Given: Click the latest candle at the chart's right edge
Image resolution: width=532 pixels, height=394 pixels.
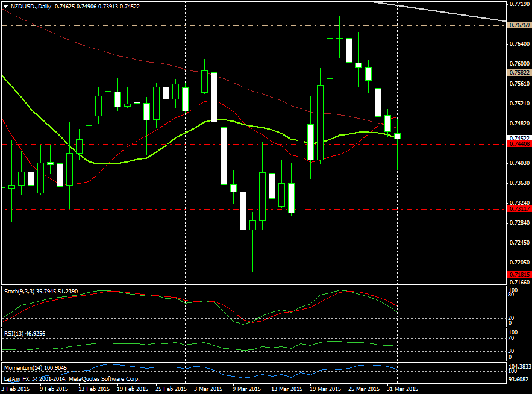Looking at the screenshot, I should tap(397, 136).
